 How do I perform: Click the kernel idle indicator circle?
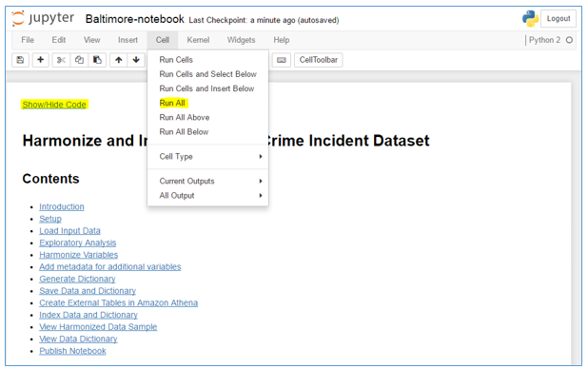tap(569, 40)
